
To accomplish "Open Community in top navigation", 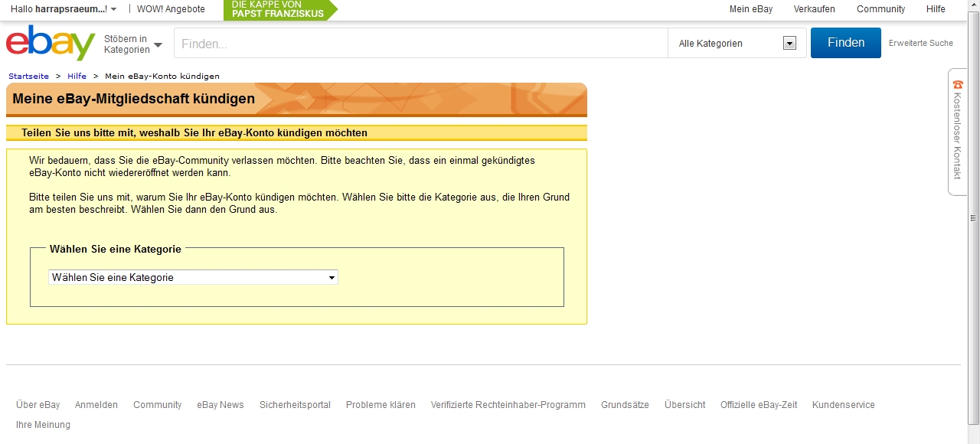I will click(880, 9).
